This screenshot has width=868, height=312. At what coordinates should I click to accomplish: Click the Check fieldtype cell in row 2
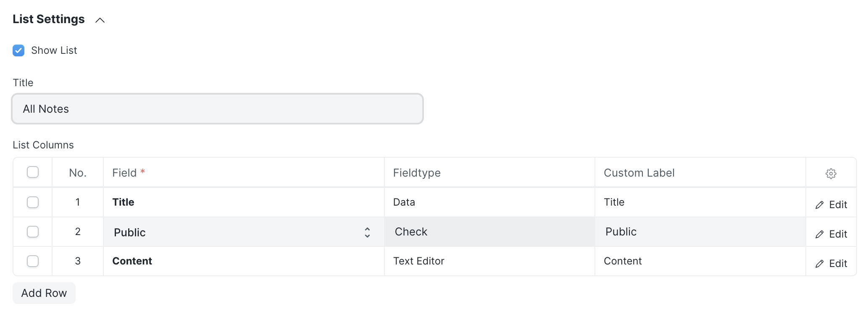(x=489, y=232)
